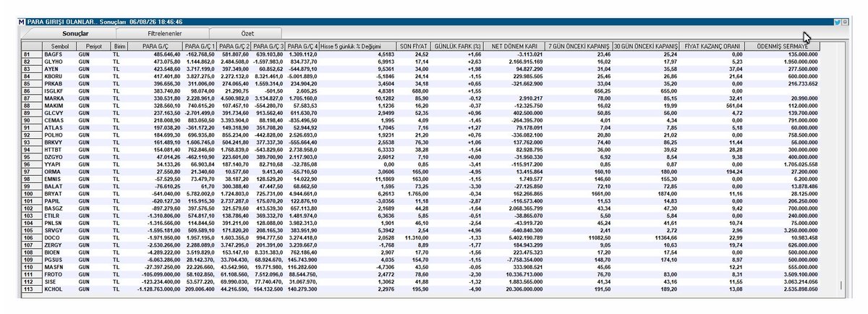Viewport: 868px width, 314px height.
Task: Open the Filtrelenenler tab
Action: 164,33
